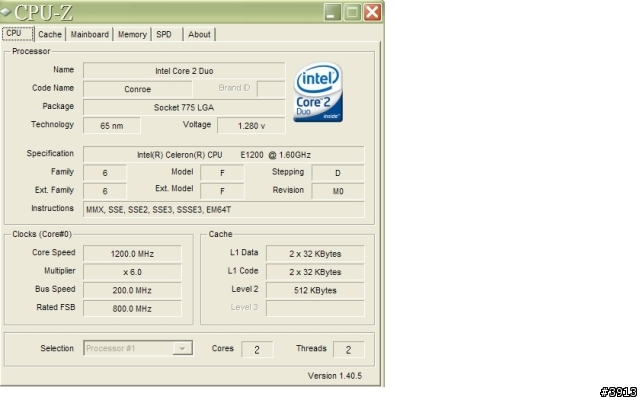The height and width of the screenshot is (400, 640).
Task: Click the L1 Data cache value
Action: [315, 253]
